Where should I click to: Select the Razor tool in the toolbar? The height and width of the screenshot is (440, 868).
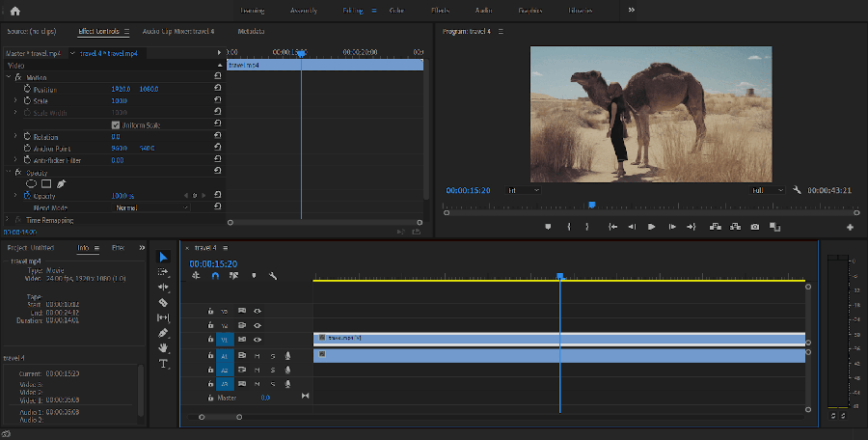(163, 302)
